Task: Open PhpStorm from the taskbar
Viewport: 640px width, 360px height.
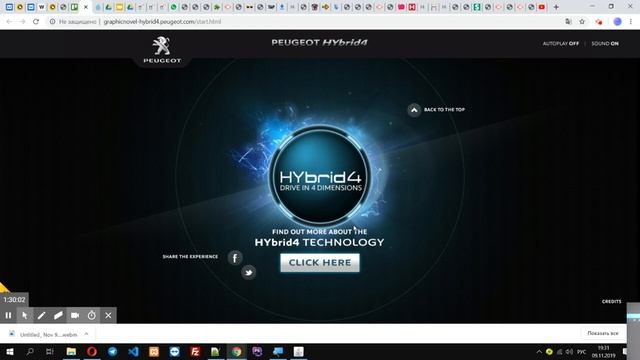Action: [x=257, y=351]
